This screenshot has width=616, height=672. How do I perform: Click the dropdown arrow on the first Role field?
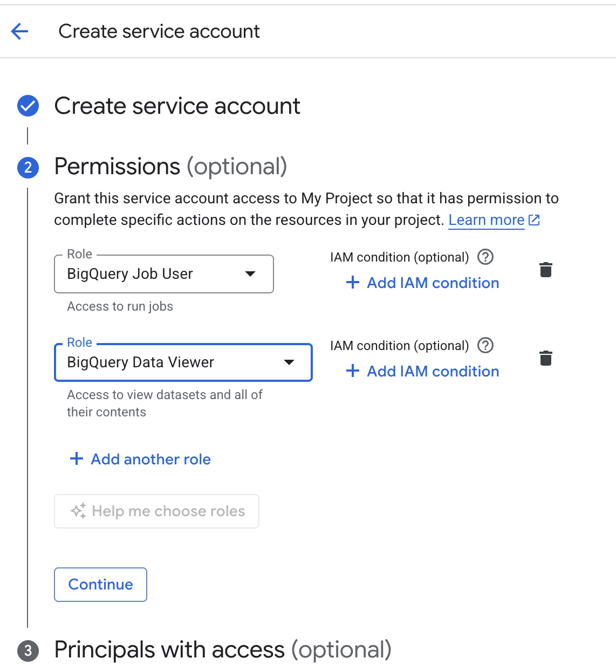[x=250, y=274]
